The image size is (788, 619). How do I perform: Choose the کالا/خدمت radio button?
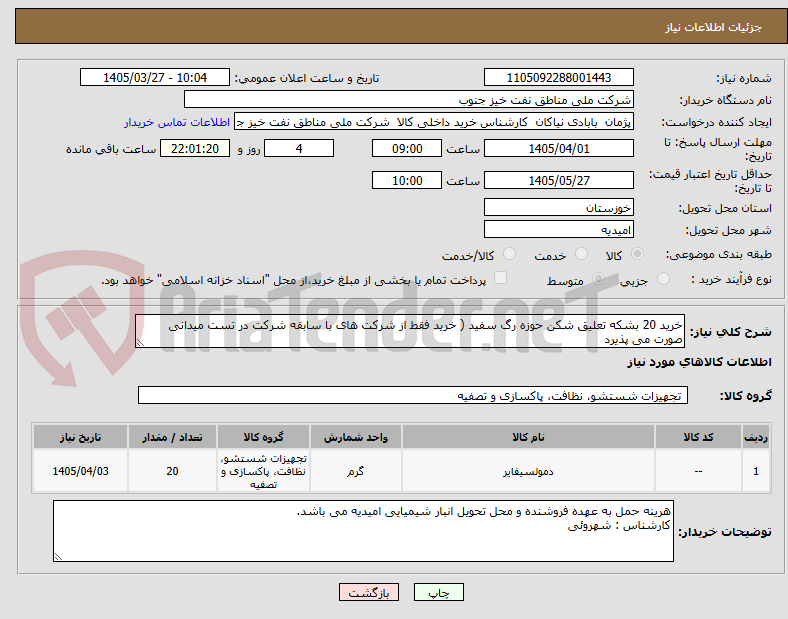point(510,254)
